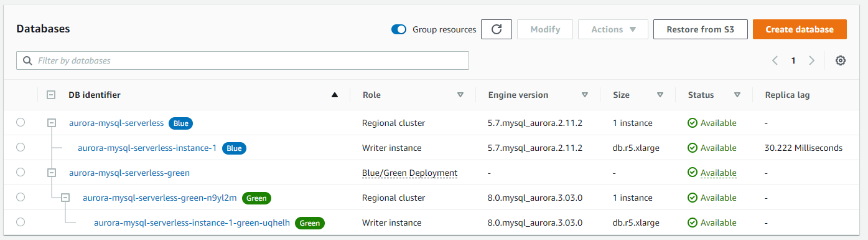Select radio for aurora-mysql-serverless-instance-1-green-uqhelh
The image size is (868, 240).
pos(21,222)
